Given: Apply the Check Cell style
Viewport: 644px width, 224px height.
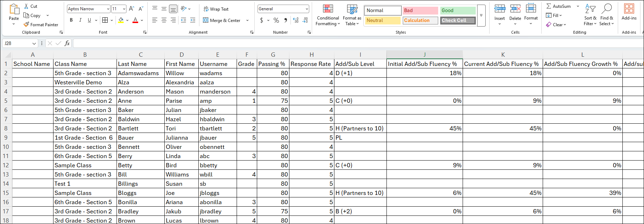Looking at the screenshot, I should 458,20.
